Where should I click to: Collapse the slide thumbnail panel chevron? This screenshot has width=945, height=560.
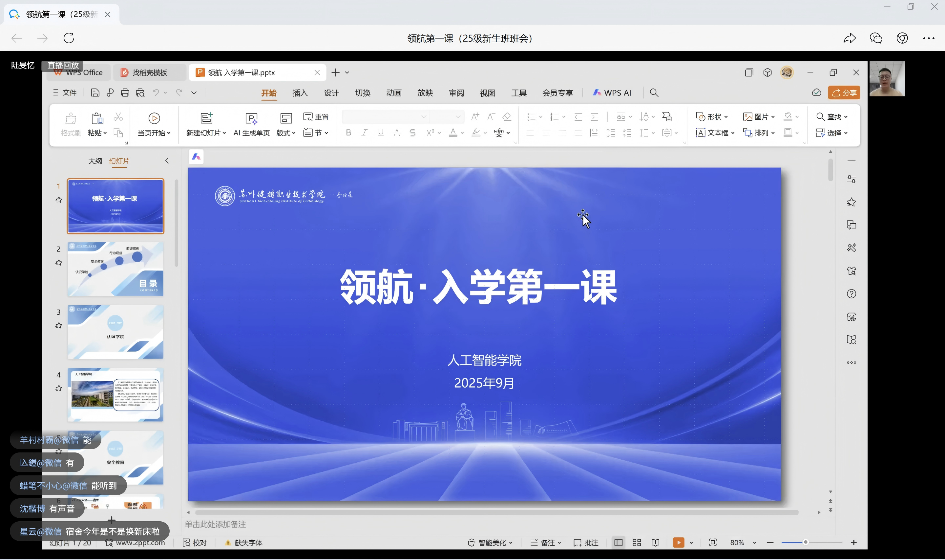point(167,161)
